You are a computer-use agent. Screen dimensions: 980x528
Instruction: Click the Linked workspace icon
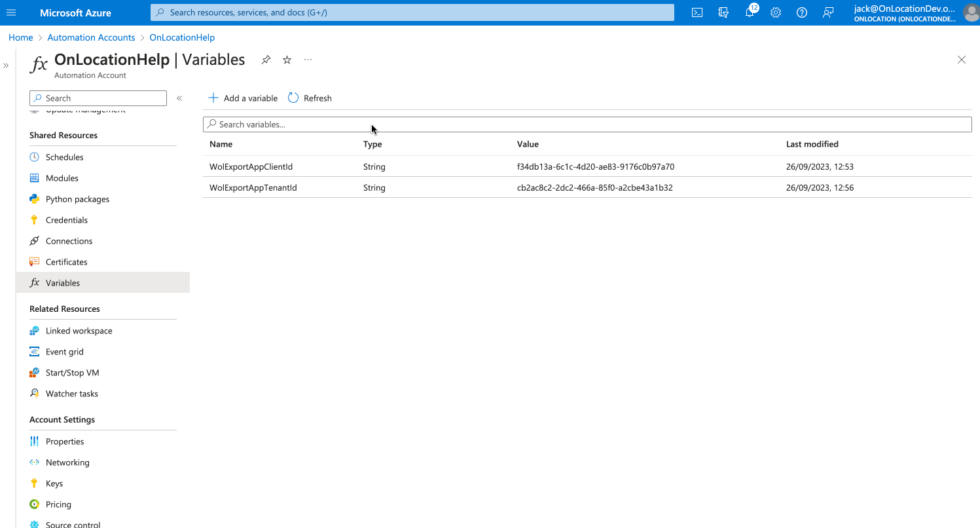pyautogui.click(x=35, y=331)
